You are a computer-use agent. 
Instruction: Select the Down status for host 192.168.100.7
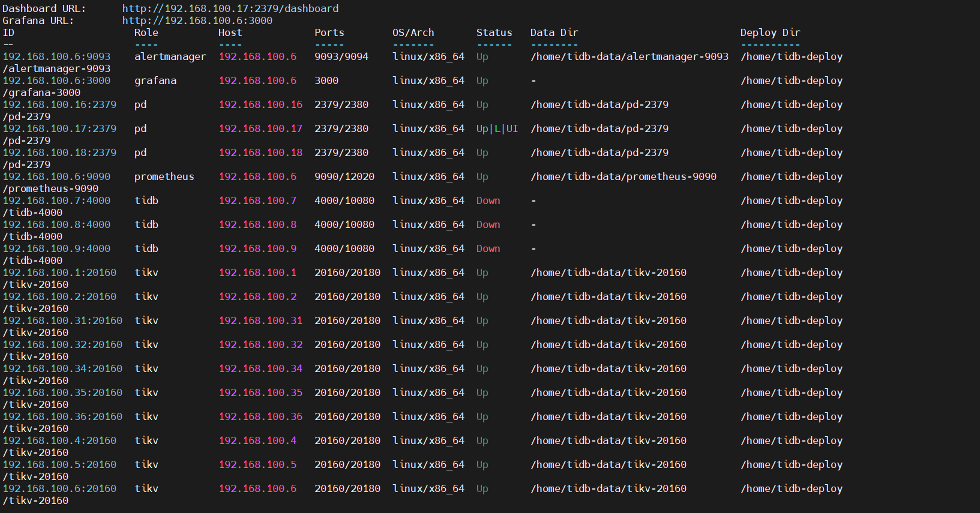(x=488, y=200)
